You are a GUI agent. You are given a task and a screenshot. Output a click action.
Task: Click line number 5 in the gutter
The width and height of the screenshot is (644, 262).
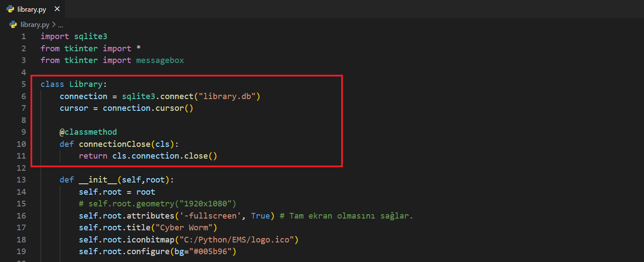23,84
